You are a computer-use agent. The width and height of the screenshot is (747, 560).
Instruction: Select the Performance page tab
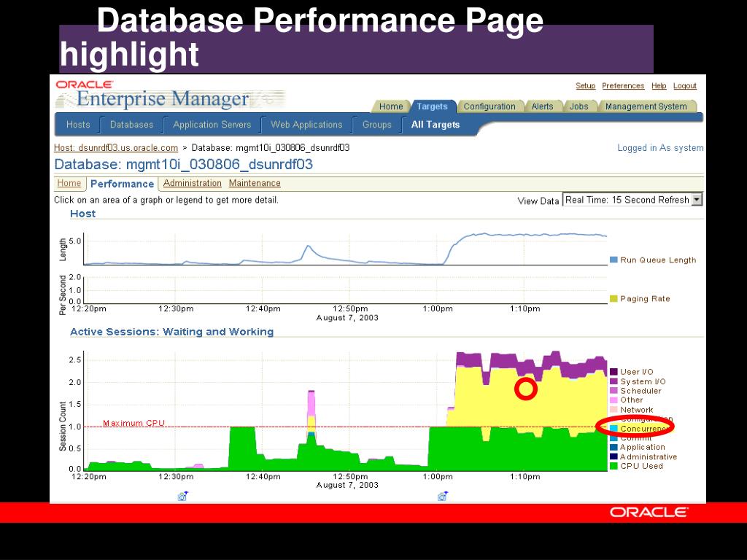click(122, 184)
